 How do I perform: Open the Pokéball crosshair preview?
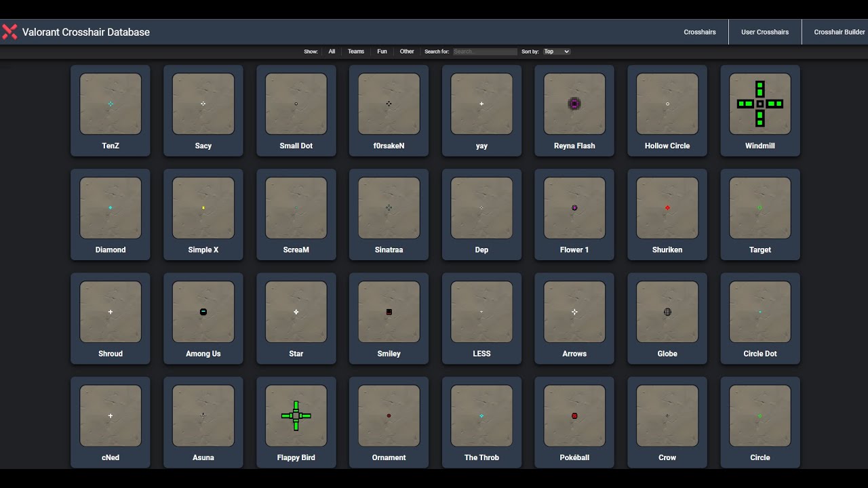(x=574, y=415)
